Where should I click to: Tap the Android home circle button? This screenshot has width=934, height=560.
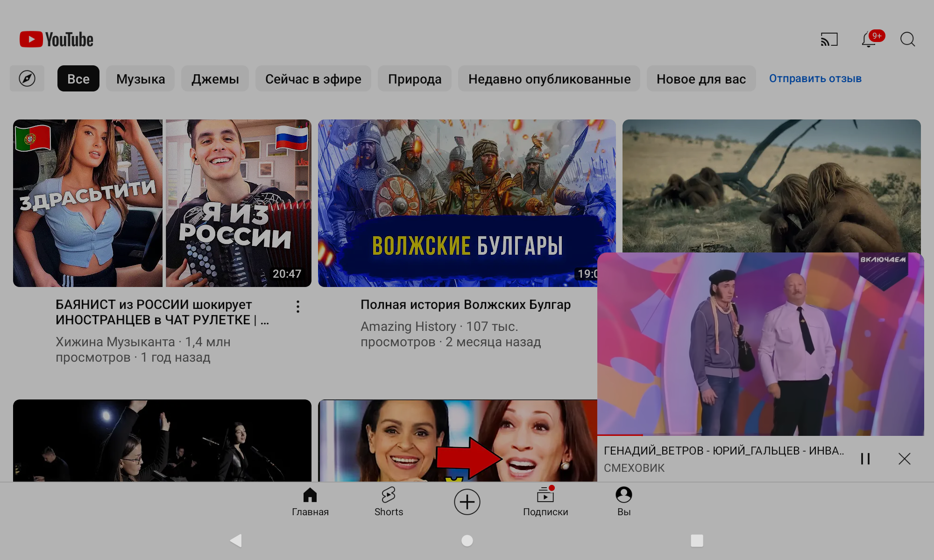pos(467,540)
